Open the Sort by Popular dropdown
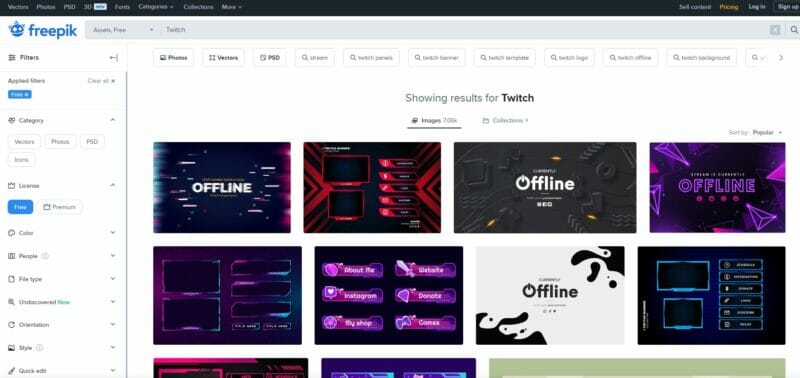Screen dimensions: 800x378 (767, 133)
